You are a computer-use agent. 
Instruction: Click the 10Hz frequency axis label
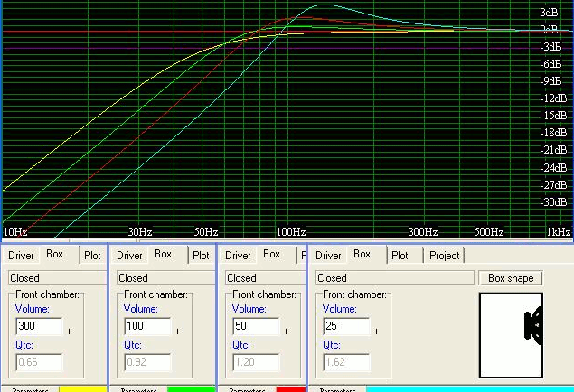point(15,232)
